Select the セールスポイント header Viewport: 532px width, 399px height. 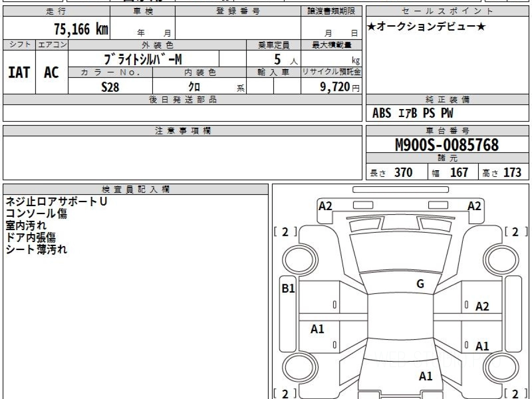tap(447, 12)
